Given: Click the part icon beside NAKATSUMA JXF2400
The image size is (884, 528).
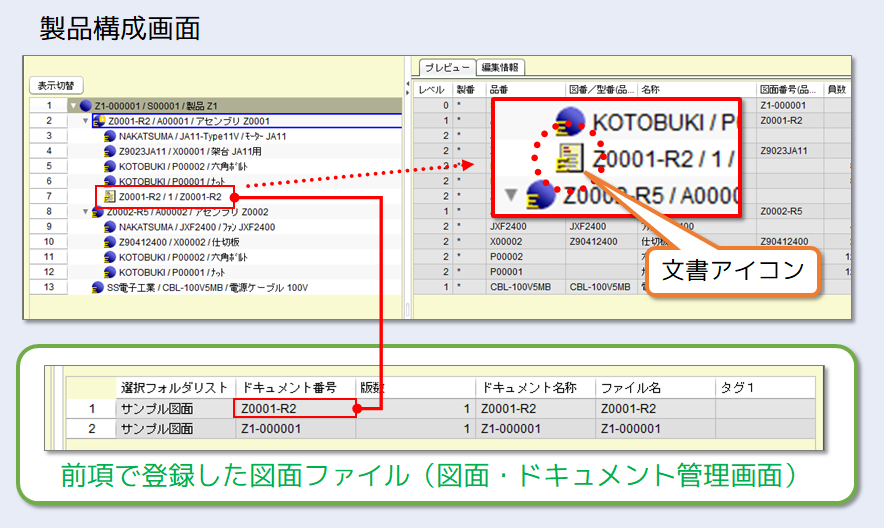Looking at the screenshot, I should [x=110, y=227].
